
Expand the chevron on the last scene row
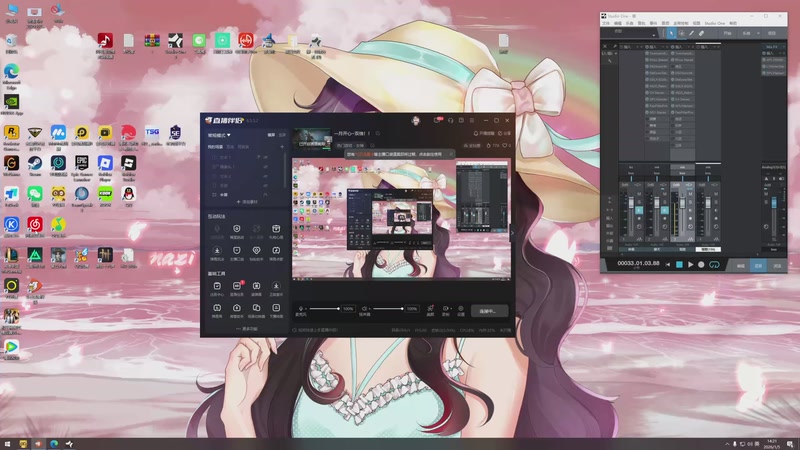tap(265, 195)
